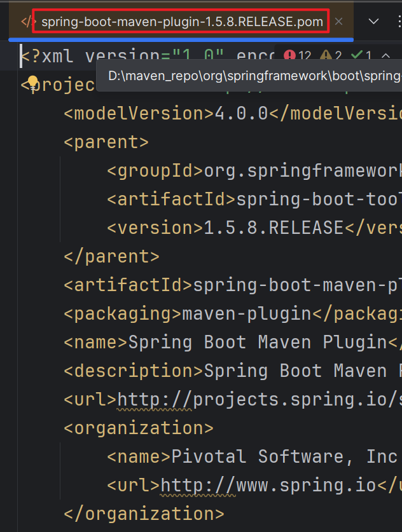The image size is (402, 532).
Task: Click the artifactId spring-boot-tools line
Action: click(254, 199)
